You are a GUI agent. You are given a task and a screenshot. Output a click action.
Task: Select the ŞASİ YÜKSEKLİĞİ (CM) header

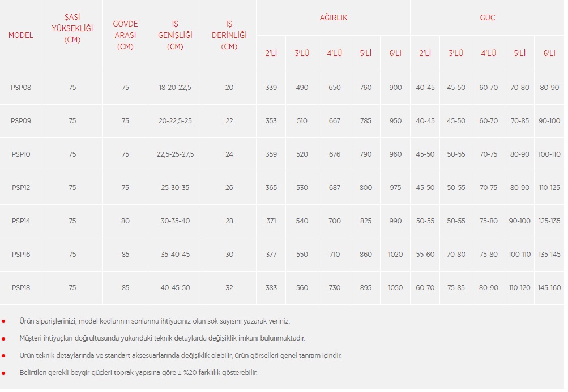[x=72, y=28]
